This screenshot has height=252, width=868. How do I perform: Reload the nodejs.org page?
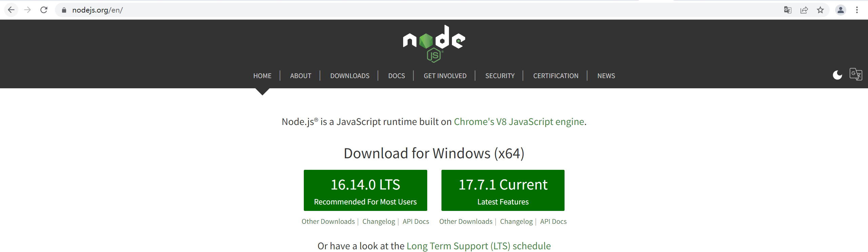click(44, 10)
